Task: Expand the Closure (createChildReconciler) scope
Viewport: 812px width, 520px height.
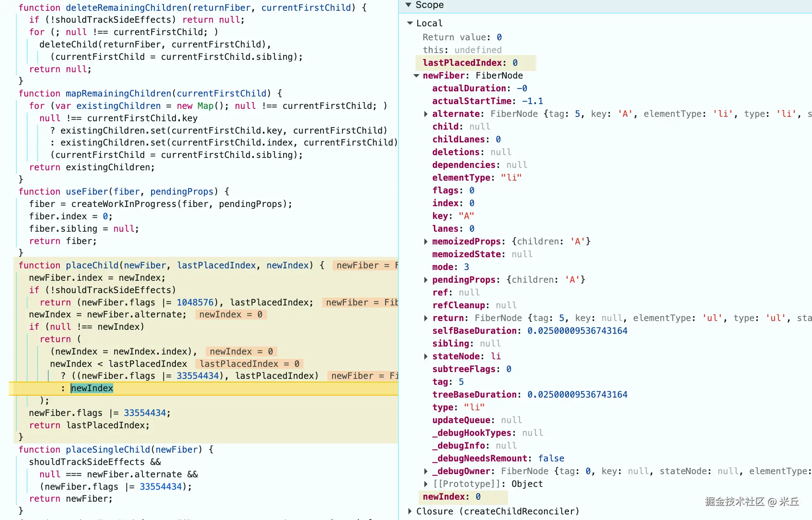Action: [x=410, y=511]
